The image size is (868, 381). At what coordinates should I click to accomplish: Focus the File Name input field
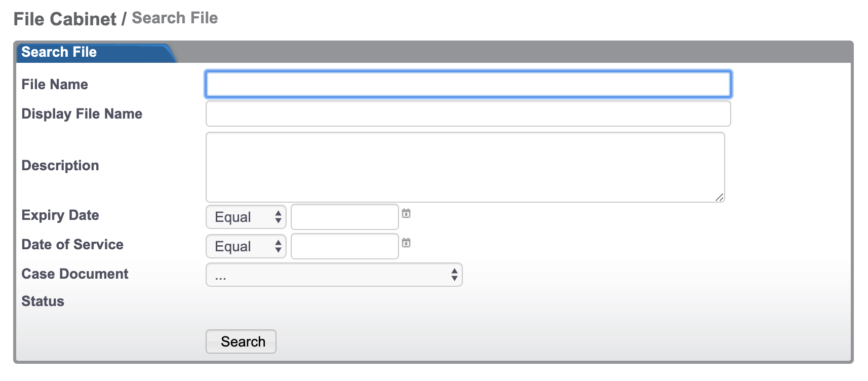click(x=468, y=84)
